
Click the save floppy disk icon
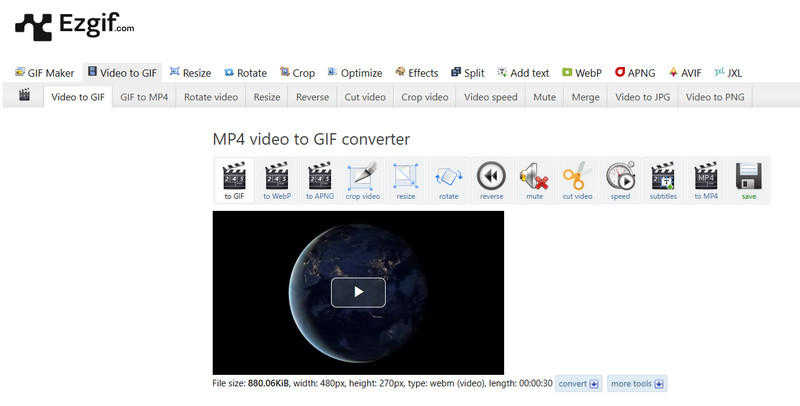tap(748, 181)
